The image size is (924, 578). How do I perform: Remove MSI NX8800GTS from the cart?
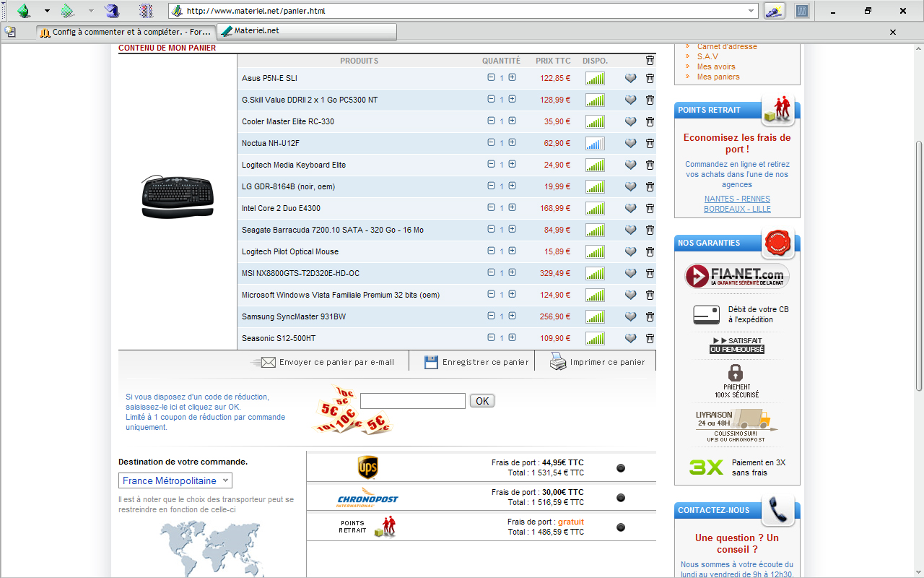coord(650,273)
